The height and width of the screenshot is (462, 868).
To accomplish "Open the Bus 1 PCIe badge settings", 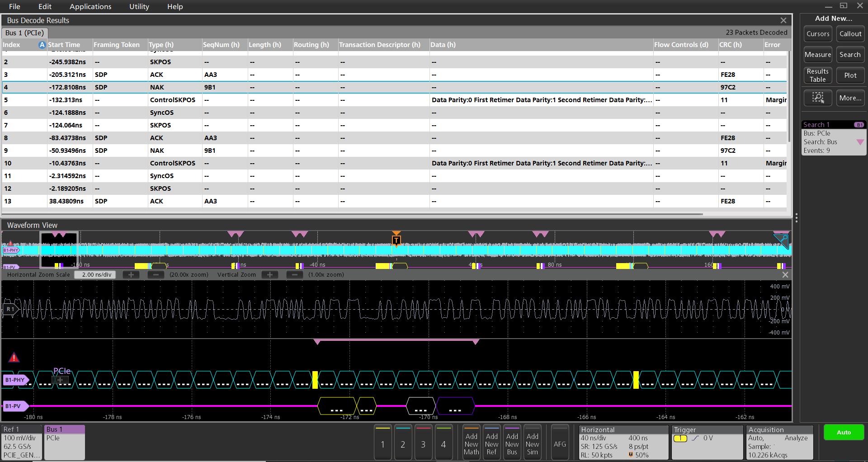I will [64, 442].
